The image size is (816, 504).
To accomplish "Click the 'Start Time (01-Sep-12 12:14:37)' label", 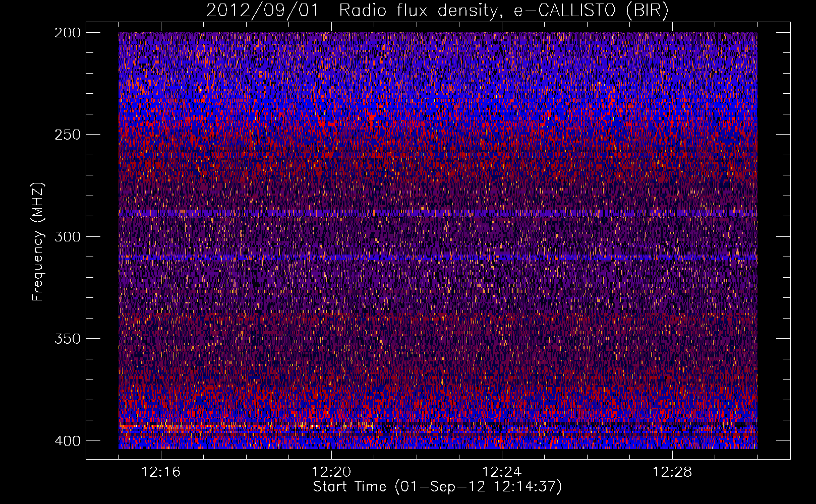I will pyautogui.click(x=437, y=487).
